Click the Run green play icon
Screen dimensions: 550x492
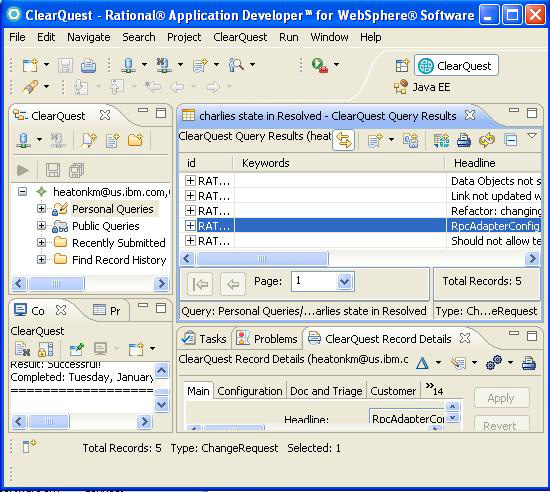point(320,65)
